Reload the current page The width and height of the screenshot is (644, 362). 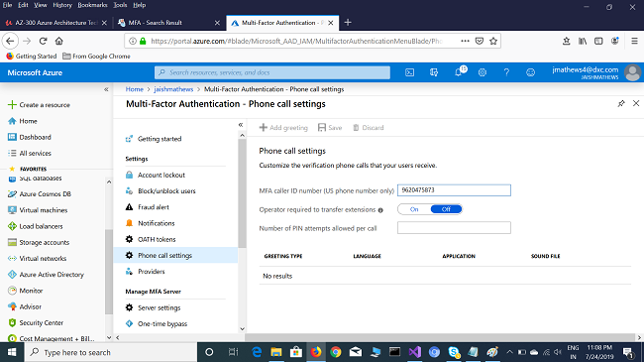44,41
